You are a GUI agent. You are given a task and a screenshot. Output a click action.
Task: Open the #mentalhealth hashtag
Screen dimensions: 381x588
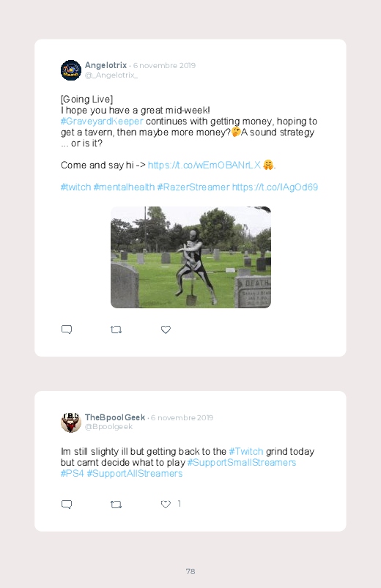(x=124, y=187)
